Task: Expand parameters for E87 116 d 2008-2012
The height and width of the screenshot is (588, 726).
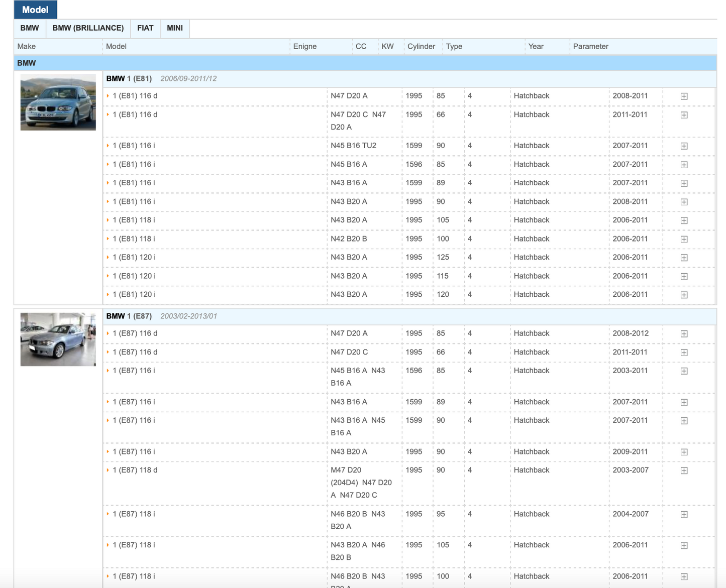Action: [684, 333]
